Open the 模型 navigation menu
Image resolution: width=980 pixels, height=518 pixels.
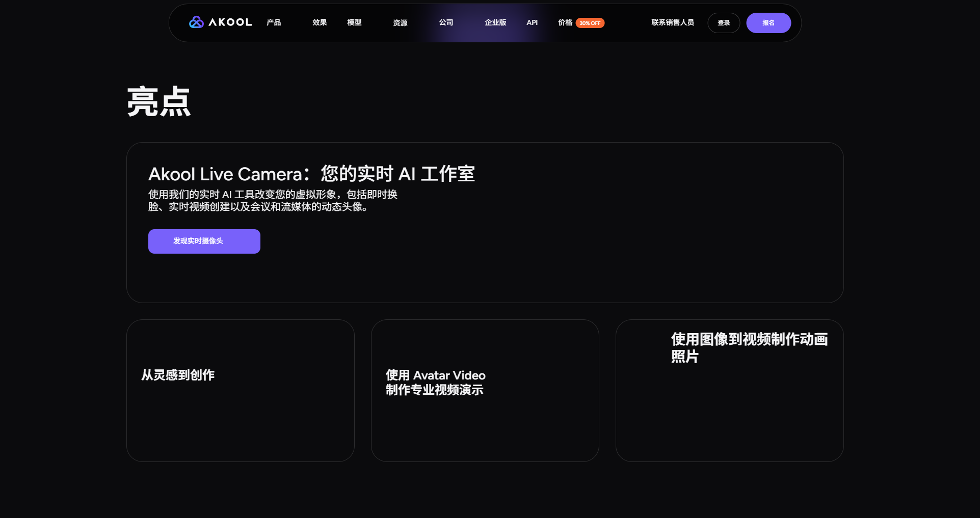tap(354, 23)
